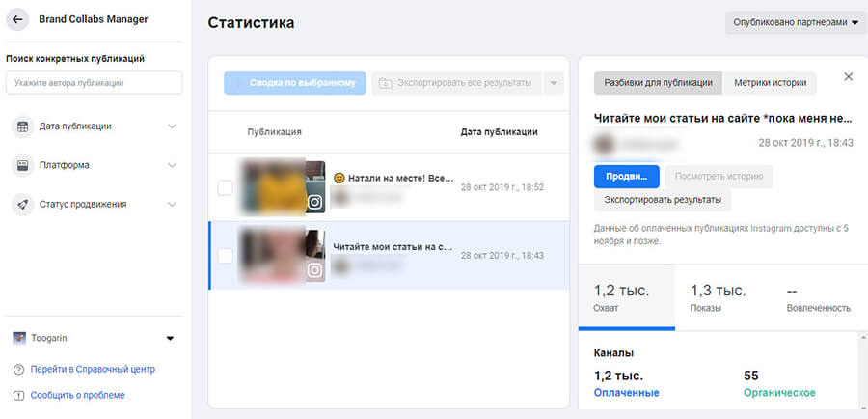Click the rocket icon beside Статус продвижения

pos(23,204)
